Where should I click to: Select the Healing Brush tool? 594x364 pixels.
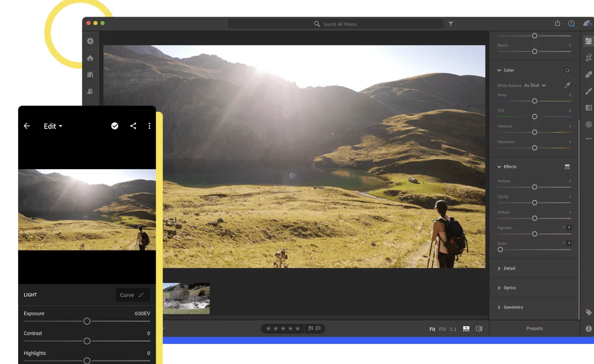point(588,75)
